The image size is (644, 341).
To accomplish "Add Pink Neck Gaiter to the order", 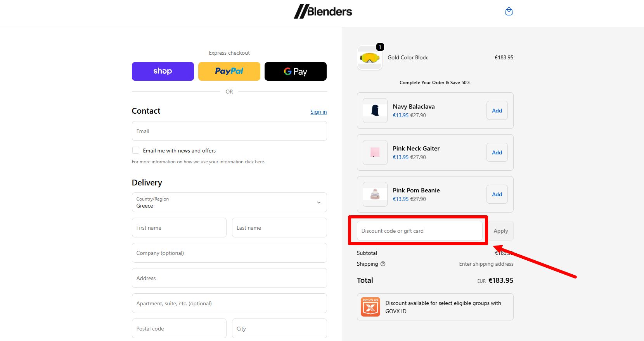I will coord(497,152).
